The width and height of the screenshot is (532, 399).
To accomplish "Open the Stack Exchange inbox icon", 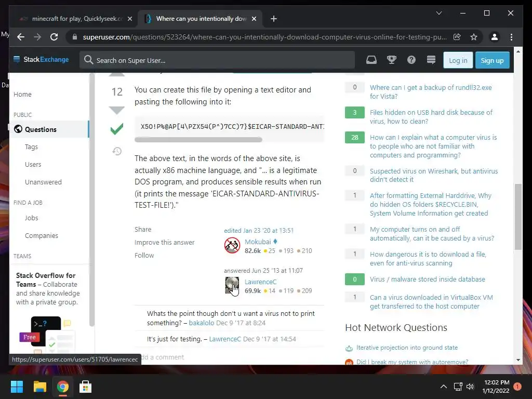I will click(x=371, y=60).
